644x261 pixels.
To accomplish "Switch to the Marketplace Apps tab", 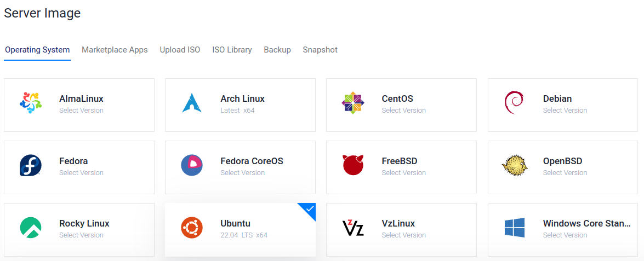I will tap(115, 50).
